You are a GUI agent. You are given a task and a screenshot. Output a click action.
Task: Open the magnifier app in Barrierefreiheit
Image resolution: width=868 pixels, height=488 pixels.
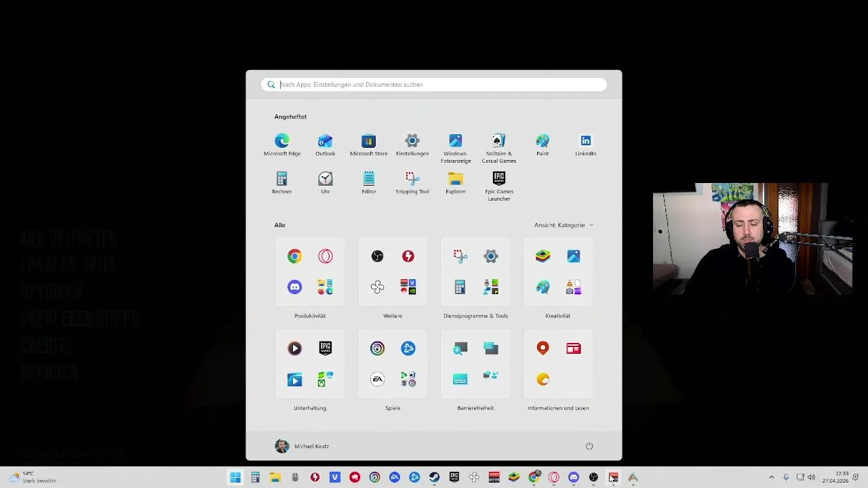click(x=460, y=348)
